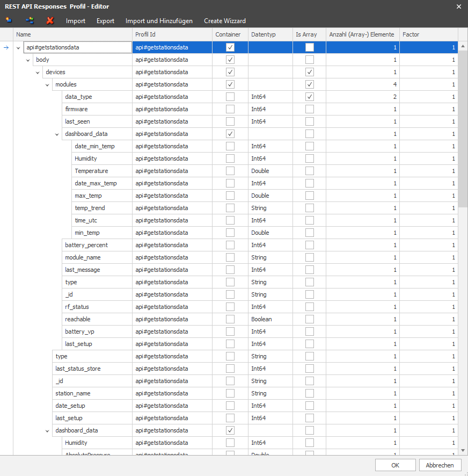
Task: Add a new child element with tree icon
Action: click(30, 20)
